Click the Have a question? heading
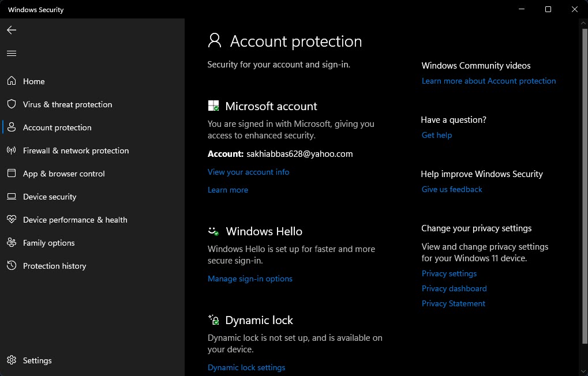Image resolution: width=588 pixels, height=376 pixels. [x=454, y=120]
